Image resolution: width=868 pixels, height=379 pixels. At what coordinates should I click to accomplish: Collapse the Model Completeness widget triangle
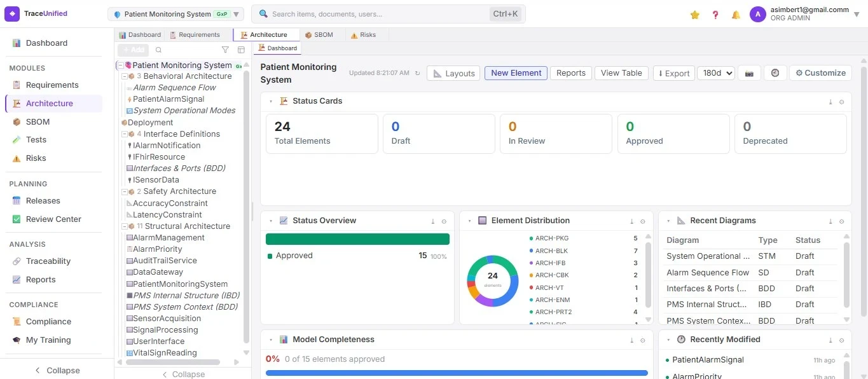click(x=270, y=340)
